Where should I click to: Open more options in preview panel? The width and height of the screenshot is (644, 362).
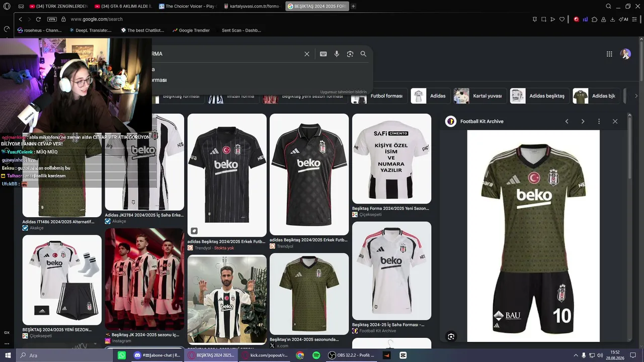pyautogui.click(x=599, y=121)
